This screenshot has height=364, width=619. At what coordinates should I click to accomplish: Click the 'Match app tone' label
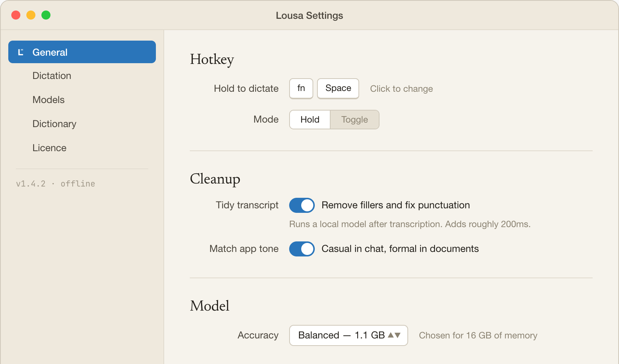point(244,249)
